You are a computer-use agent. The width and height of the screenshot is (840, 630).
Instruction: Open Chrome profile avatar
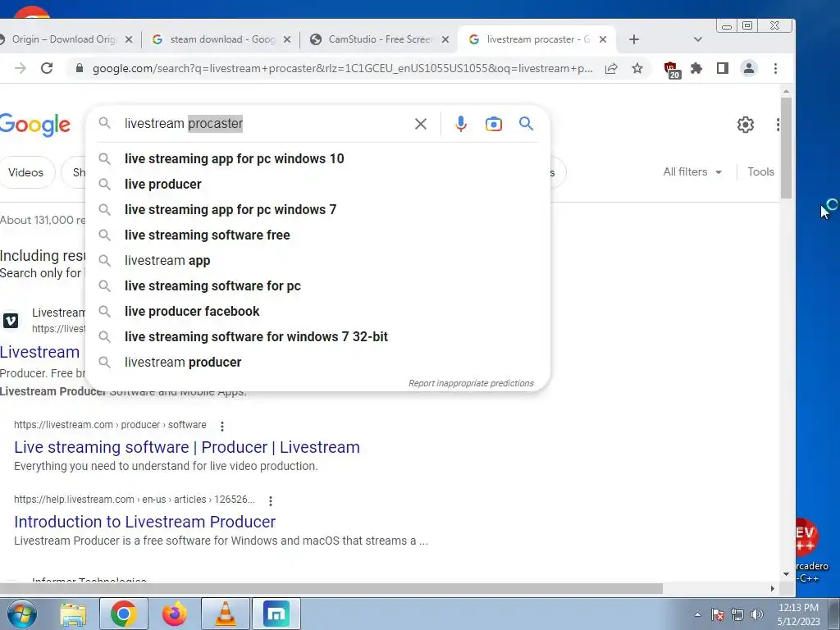click(748, 69)
